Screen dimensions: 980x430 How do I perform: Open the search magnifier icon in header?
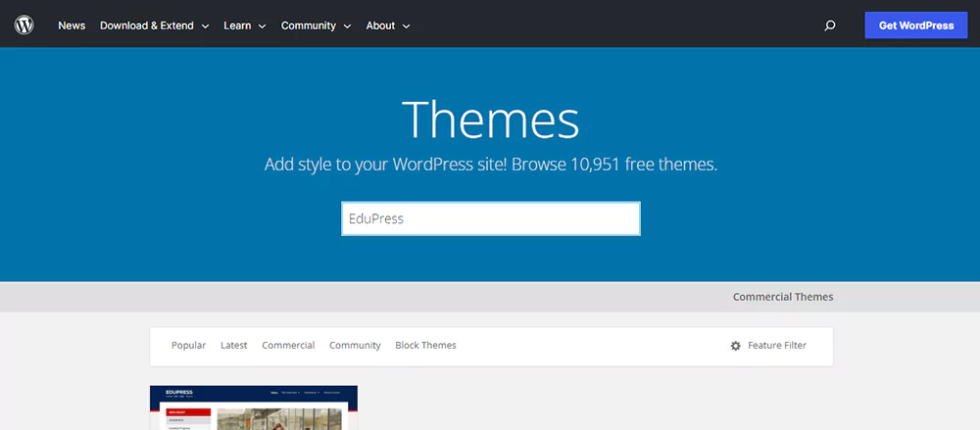click(830, 25)
